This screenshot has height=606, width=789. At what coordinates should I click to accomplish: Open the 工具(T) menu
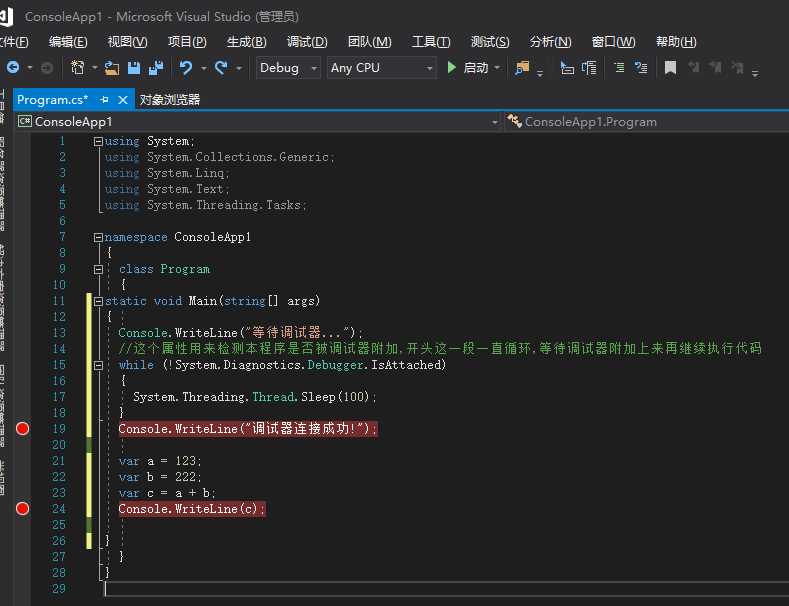tap(431, 41)
